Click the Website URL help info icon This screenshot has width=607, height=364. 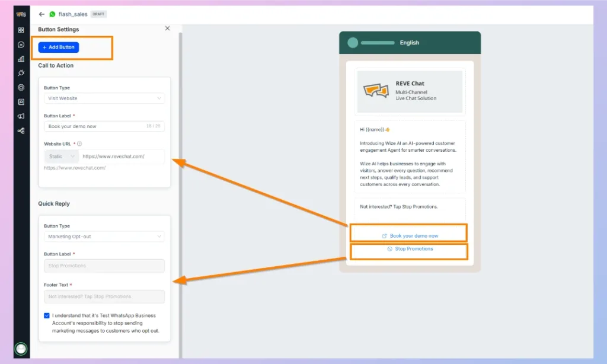pos(79,143)
